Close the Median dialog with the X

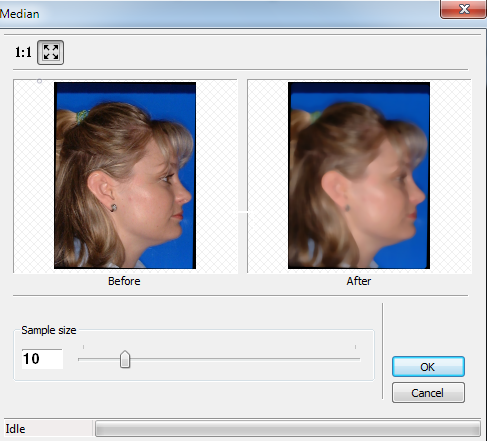point(463,9)
